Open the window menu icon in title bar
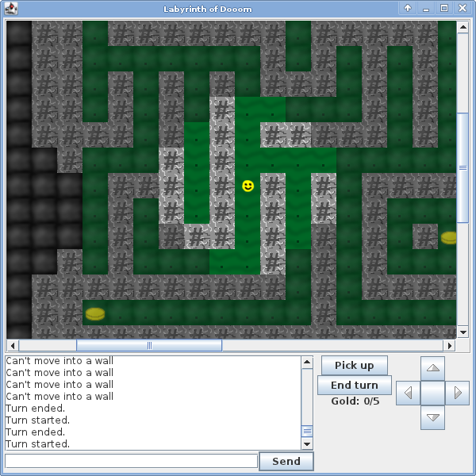The image size is (476, 476). (11, 8)
